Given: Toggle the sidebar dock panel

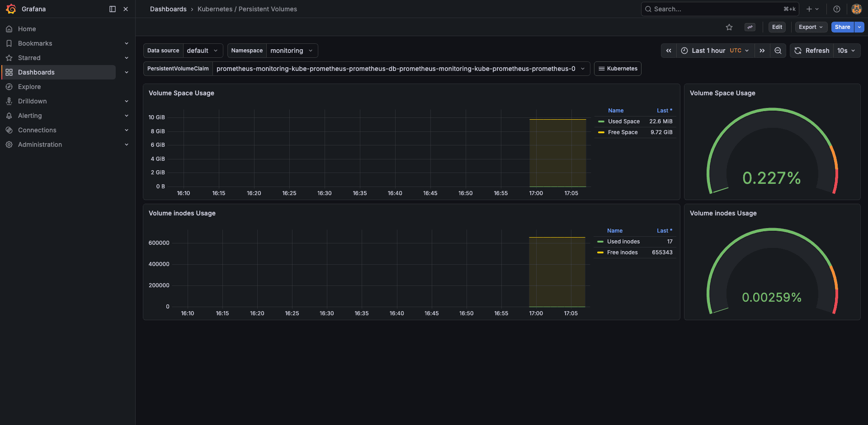Looking at the screenshot, I should [112, 9].
